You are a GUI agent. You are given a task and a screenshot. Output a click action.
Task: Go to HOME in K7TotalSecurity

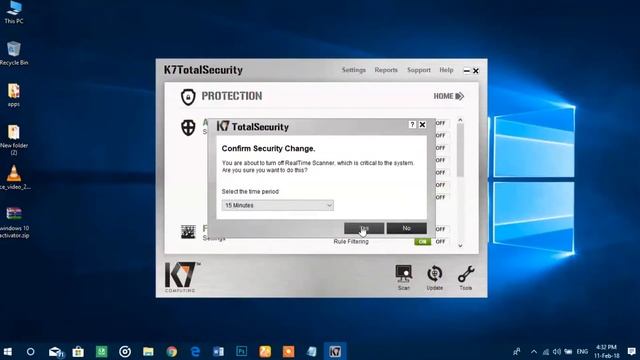click(x=449, y=96)
